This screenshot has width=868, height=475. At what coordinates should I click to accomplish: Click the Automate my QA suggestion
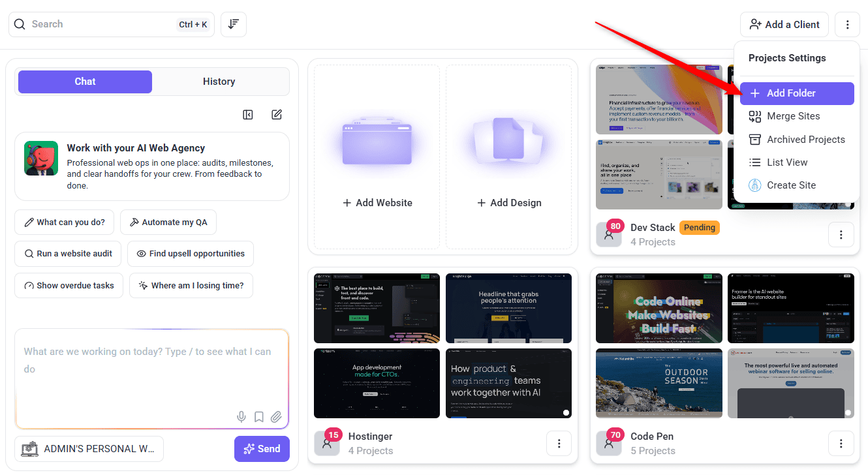(x=168, y=222)
